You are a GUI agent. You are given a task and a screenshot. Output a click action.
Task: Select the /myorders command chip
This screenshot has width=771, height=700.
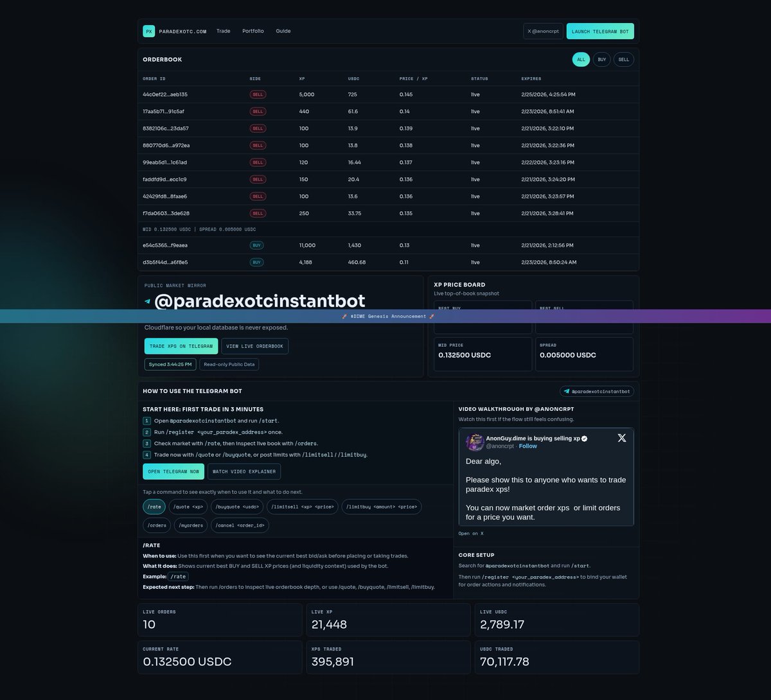(x=191, y=525)
